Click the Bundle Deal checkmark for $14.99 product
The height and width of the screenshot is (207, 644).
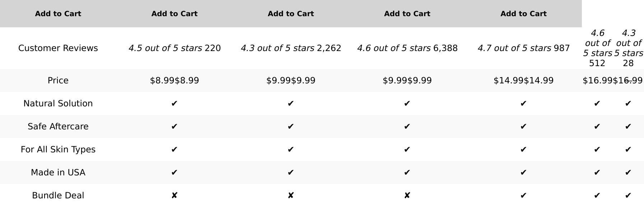pos(523,195)
